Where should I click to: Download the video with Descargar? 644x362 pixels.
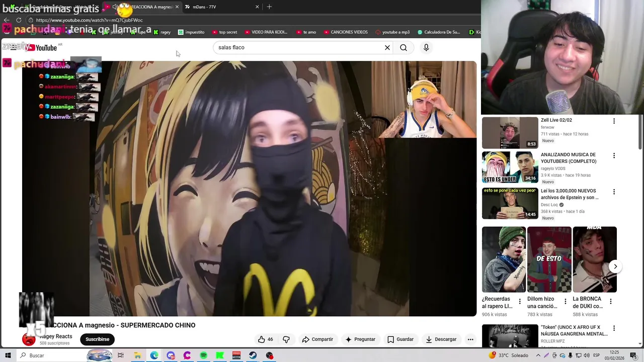[441, 339]
